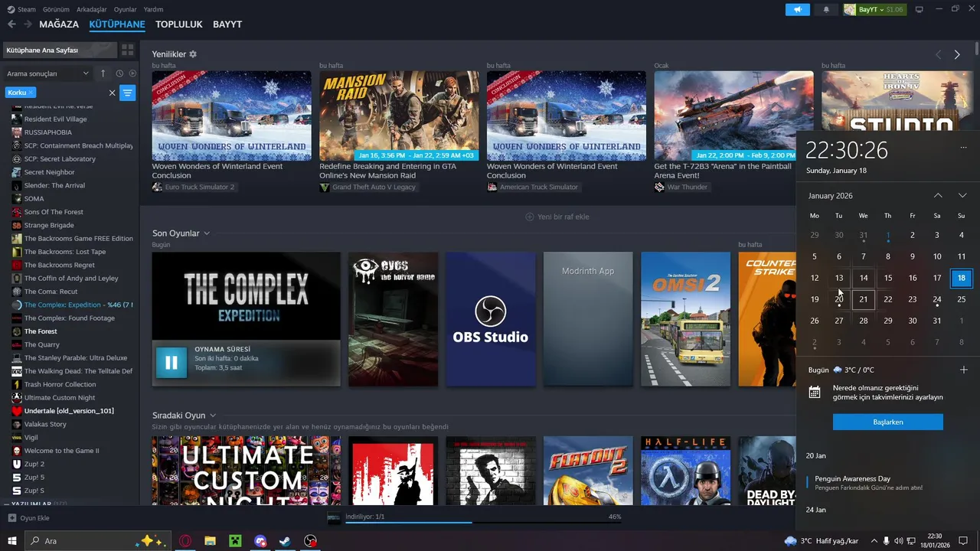Open the Discord taskbar icon
Screen dimensions: 980x551
[260, 541]
